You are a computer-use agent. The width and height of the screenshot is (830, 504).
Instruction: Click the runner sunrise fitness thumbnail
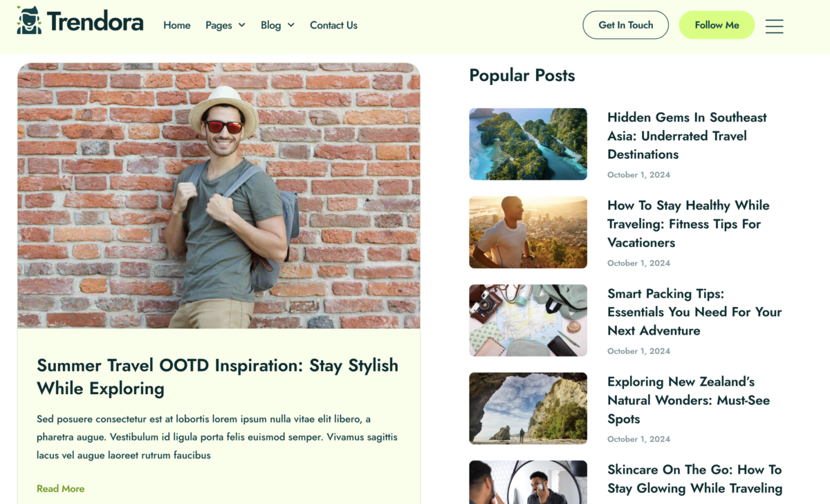(528, 232)
